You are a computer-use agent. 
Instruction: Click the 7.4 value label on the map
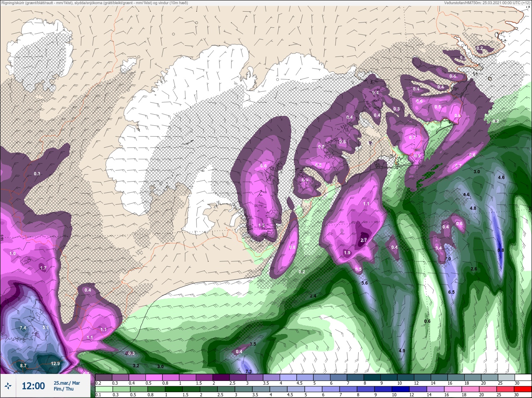23,328
